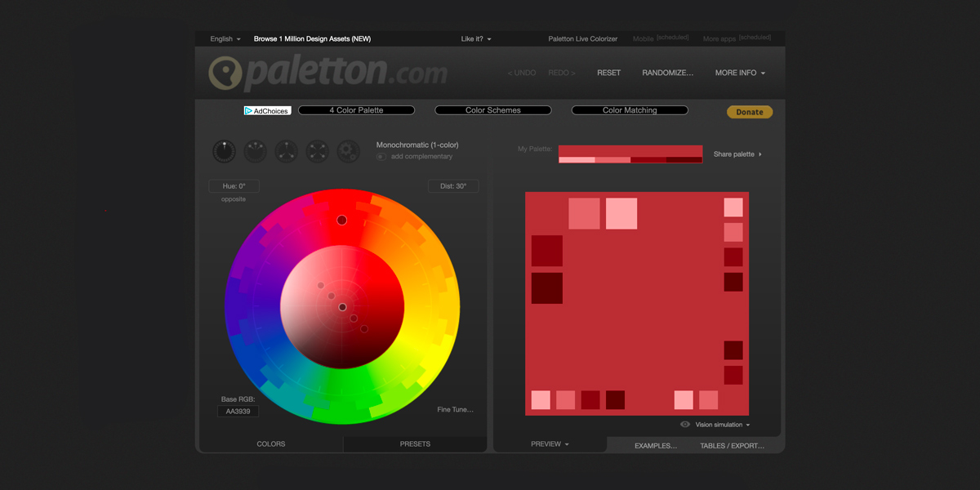Switch to the PRESETS tab
This screenshot has height=490, width=980.
point(415,443)
